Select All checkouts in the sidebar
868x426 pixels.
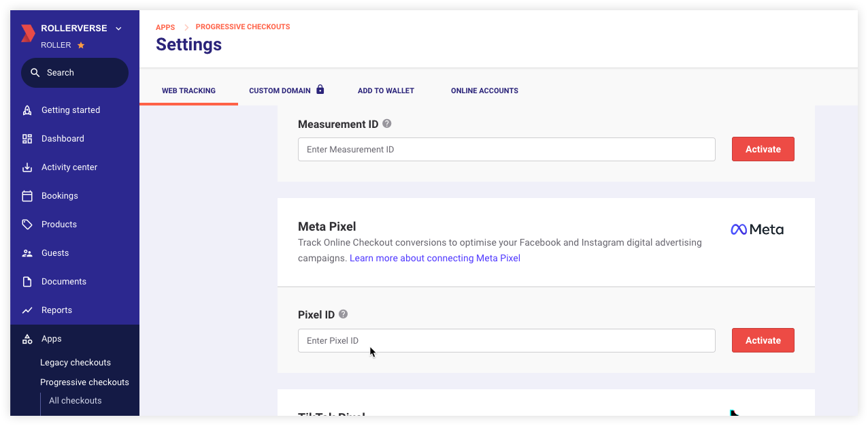[75, 400]
